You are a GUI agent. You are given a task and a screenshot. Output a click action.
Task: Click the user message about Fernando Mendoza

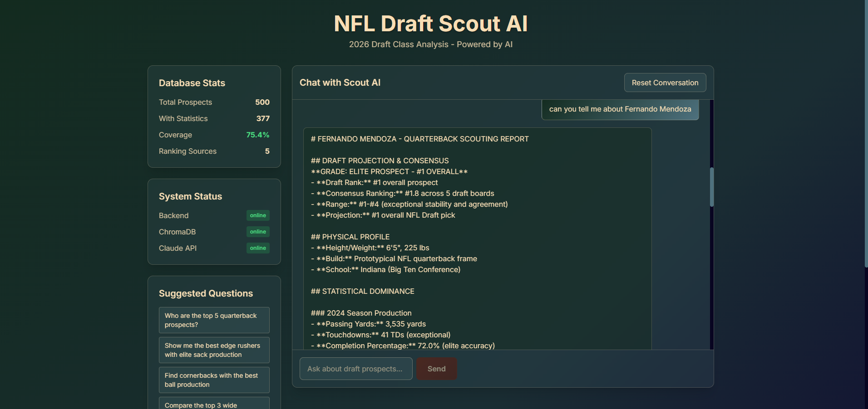620,109
